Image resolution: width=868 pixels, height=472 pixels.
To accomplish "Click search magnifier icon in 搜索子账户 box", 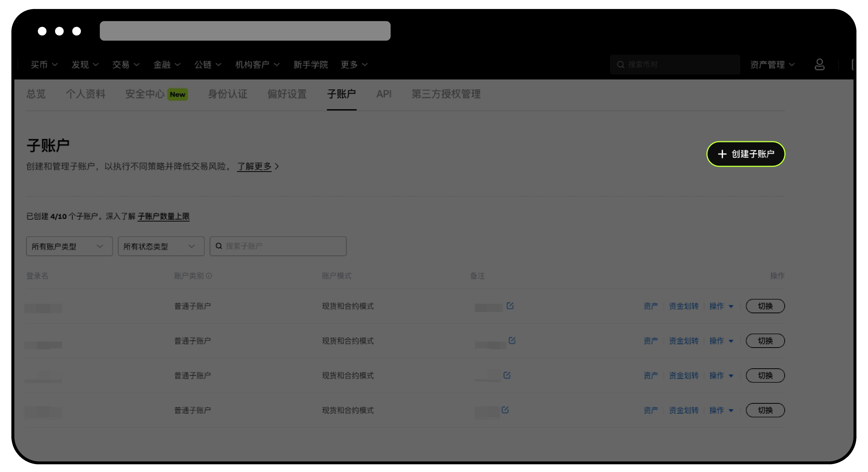I will (x=219, y=246).
